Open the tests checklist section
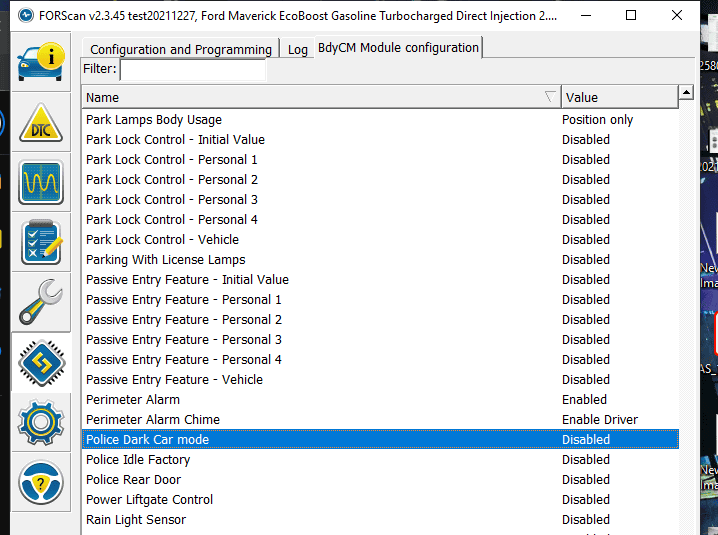The image size is (718, 535). point(41,242)
